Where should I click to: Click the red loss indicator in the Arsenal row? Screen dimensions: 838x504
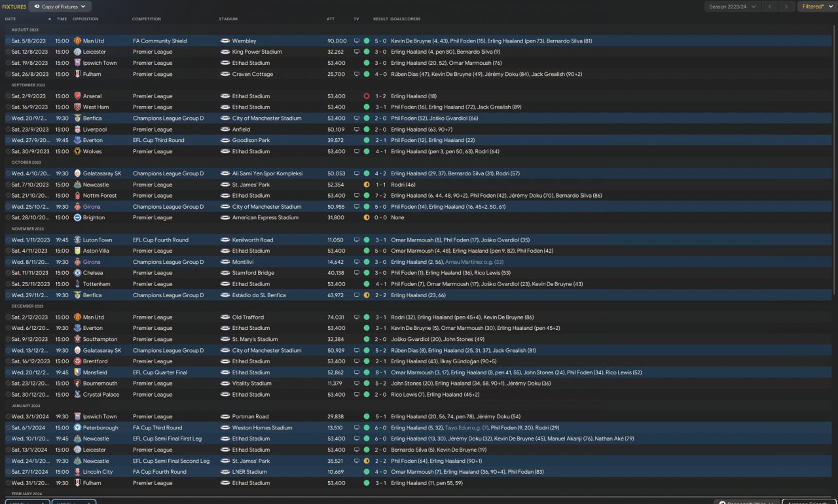(367, 96)
